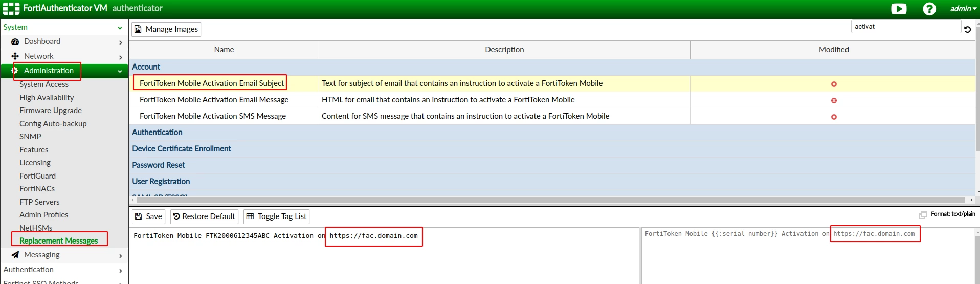980x284 pixels.
Task: Click the Save button
Action: tap(148, 216)
